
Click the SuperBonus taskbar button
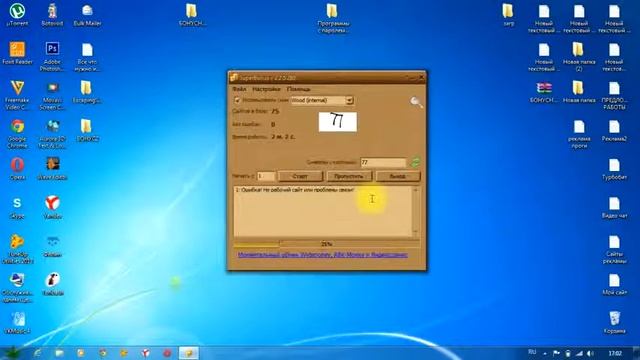coord(189,353)
